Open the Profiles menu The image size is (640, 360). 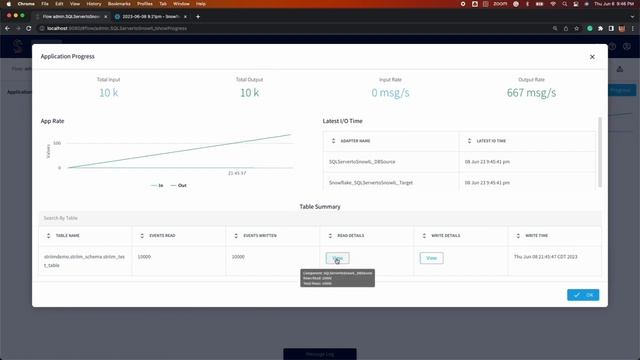point(144,4)
